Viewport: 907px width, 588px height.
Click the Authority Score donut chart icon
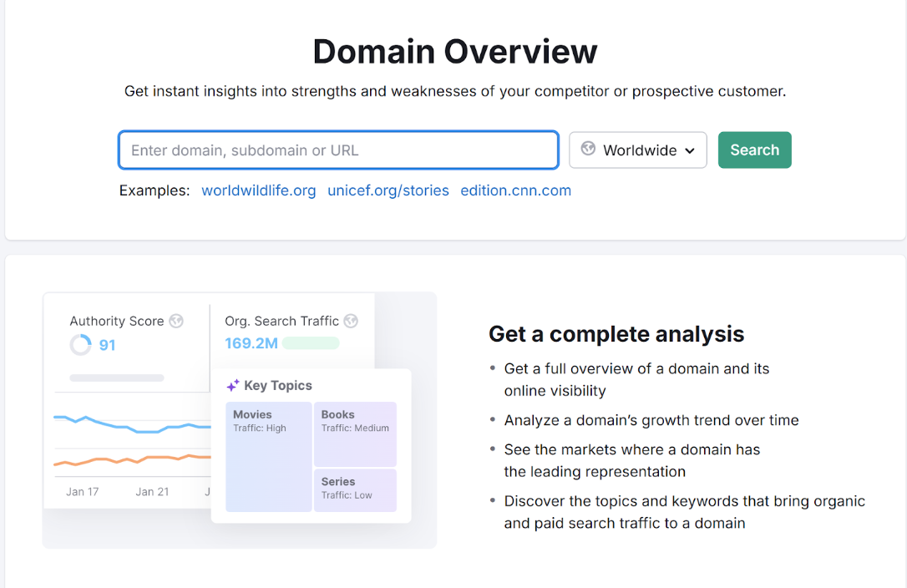coord(80,345)
